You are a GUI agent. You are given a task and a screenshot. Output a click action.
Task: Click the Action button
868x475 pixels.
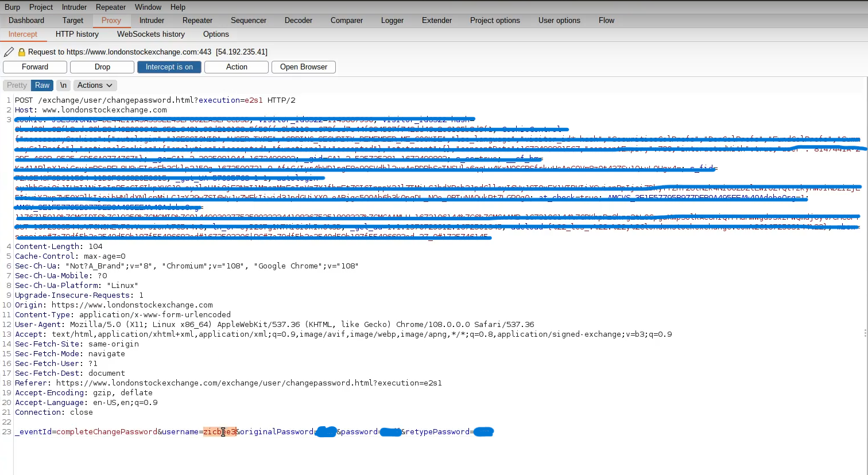click(237, 67)
